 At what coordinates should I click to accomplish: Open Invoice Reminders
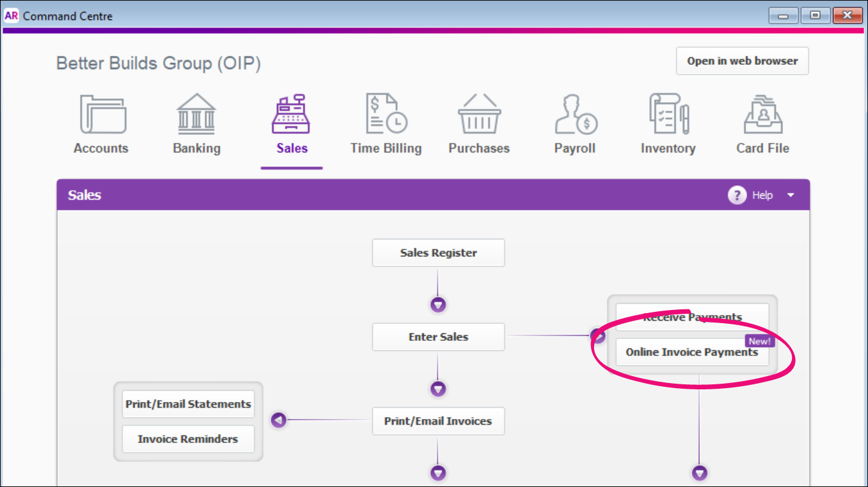pos(188,439)
